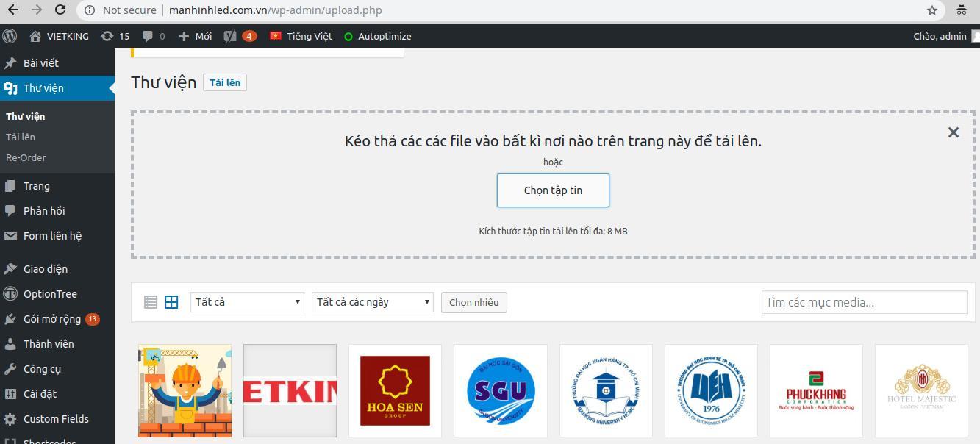Open Yoast SEO notifications in admin bar

pyautogui.click(x=240, y=36)
